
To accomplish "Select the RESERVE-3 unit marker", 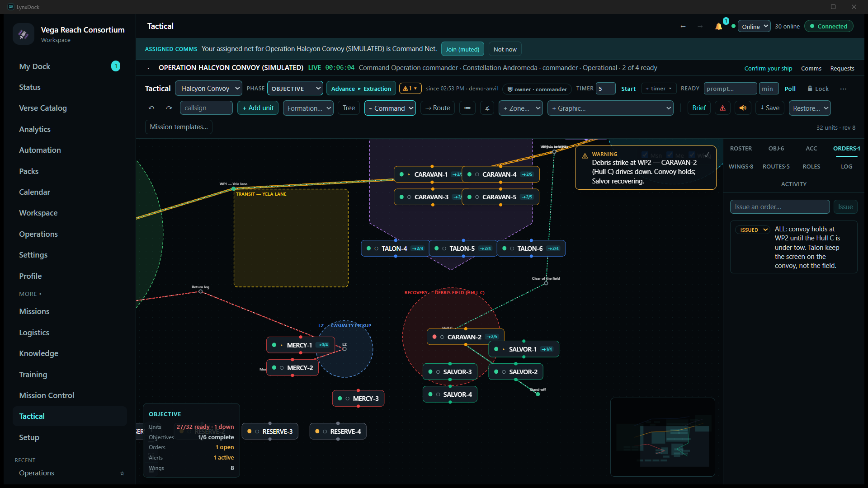I will coord(270,432).
